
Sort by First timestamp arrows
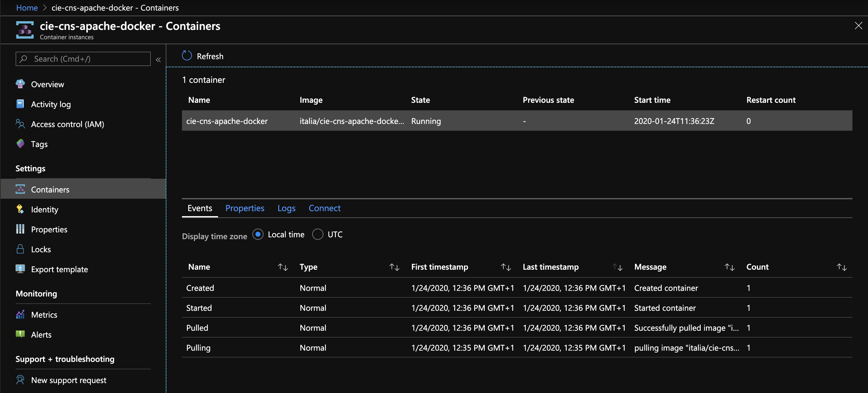coord(506,267)
